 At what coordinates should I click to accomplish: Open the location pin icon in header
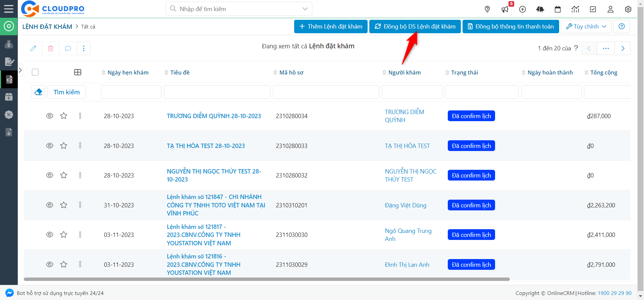click(487, 9)
